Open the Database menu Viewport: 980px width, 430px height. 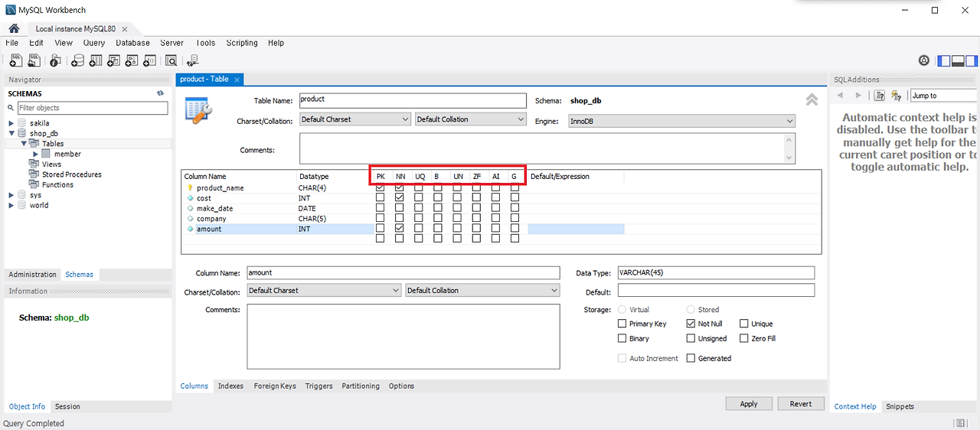[x=133, y=43]
